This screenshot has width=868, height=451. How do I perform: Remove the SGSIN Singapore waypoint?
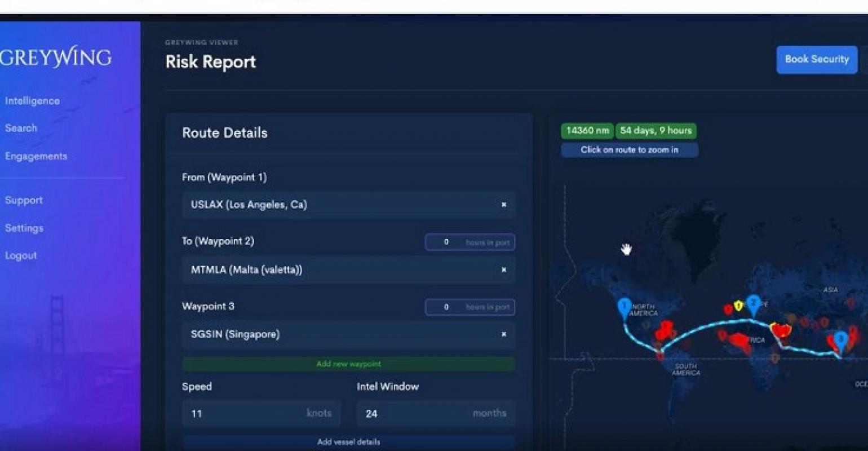point(504,334)
